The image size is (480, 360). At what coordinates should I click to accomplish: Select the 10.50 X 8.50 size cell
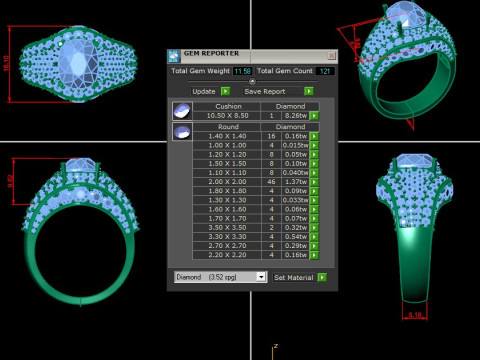[227, 116]
